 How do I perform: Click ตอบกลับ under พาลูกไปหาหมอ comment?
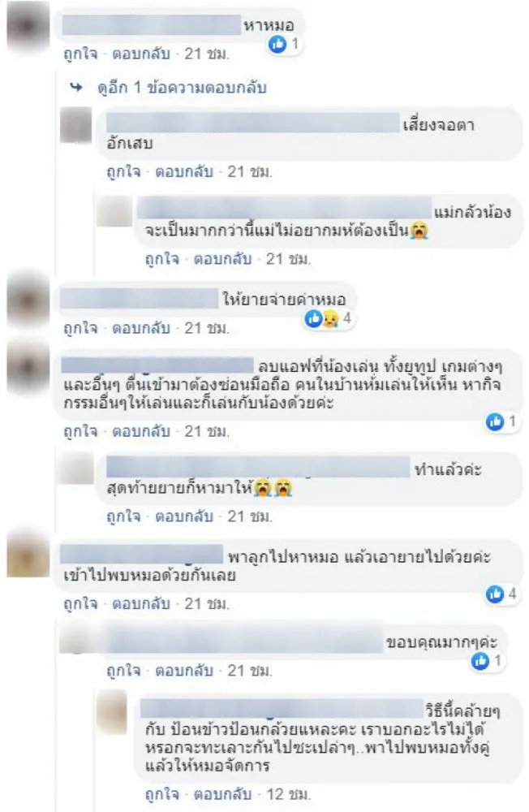pos(141,603)
